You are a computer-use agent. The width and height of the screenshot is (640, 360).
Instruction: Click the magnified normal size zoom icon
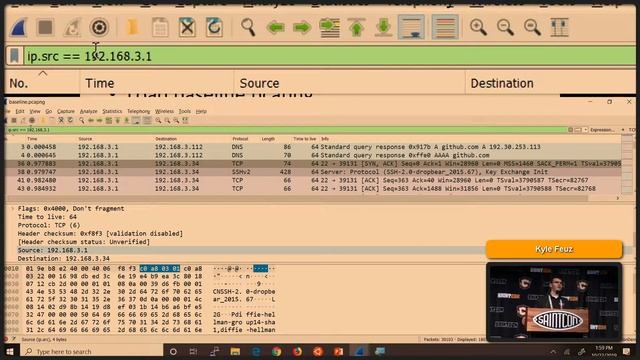click(532, 27)
